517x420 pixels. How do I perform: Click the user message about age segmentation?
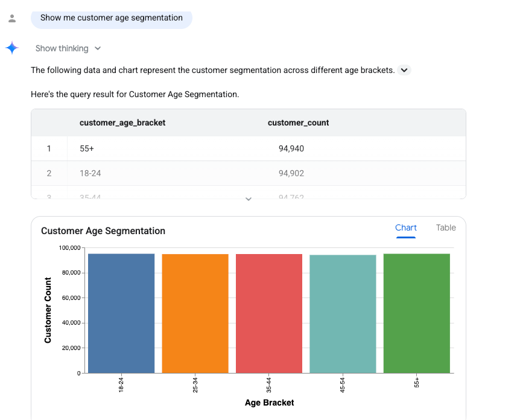112,18
